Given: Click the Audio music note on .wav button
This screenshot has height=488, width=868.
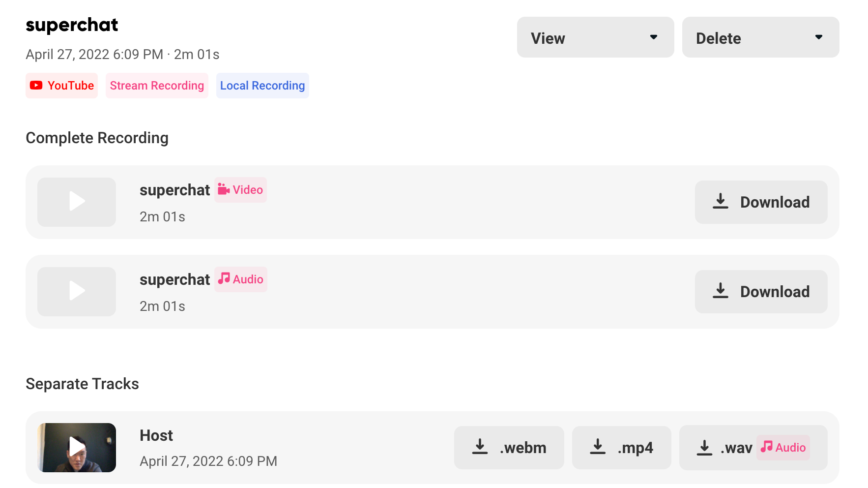Looking at the screenshot, I should 766,447.
